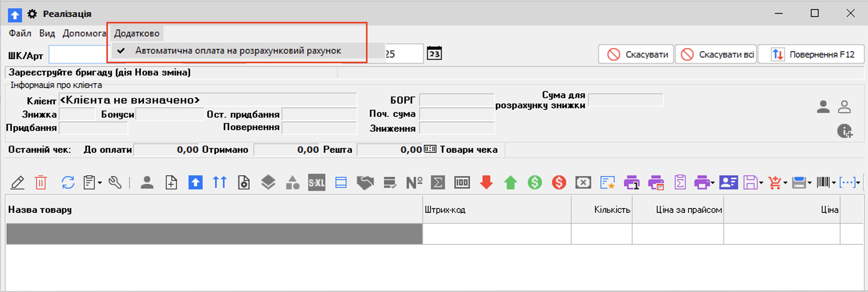The image size is (868, 292).
Task: Expand the barcode dropdown arrow
Action: coord(834,183)
